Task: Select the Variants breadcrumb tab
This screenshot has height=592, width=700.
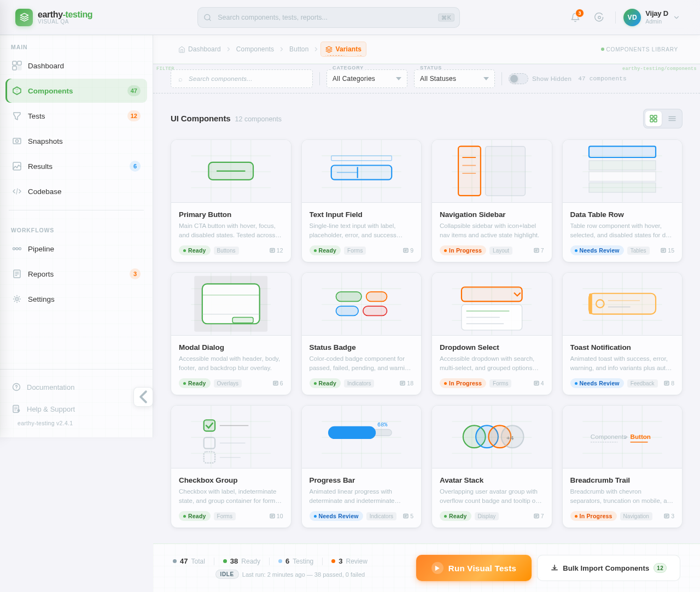Action: click(x=343, y=49)
